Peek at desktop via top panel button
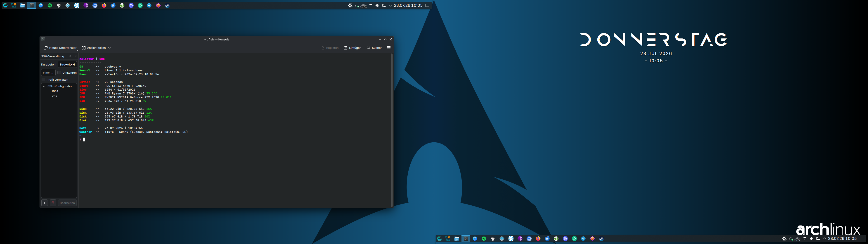868x244 pixels. click(427, 5)
